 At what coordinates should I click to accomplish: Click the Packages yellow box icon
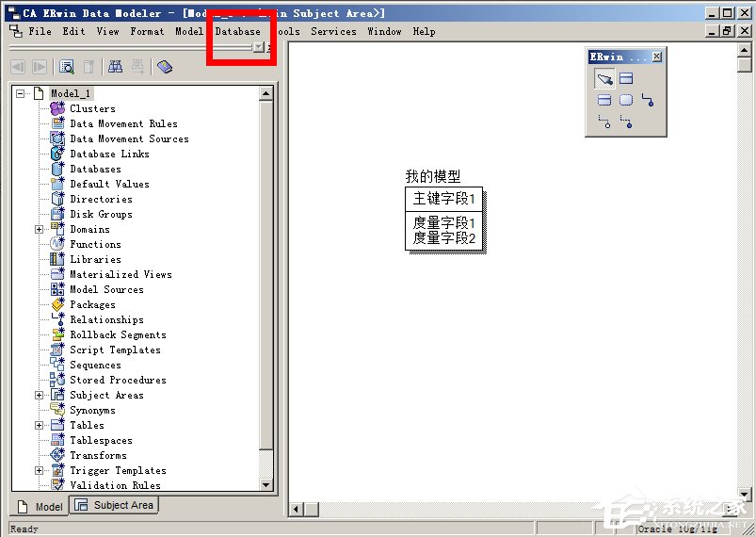click(x=57, y=304)
